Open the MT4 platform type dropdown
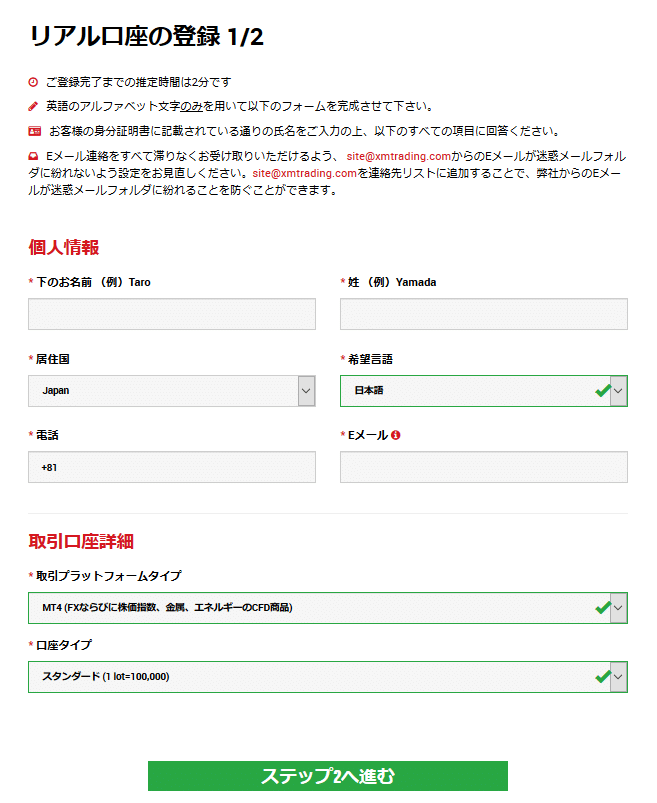 [x=328, y=608]
